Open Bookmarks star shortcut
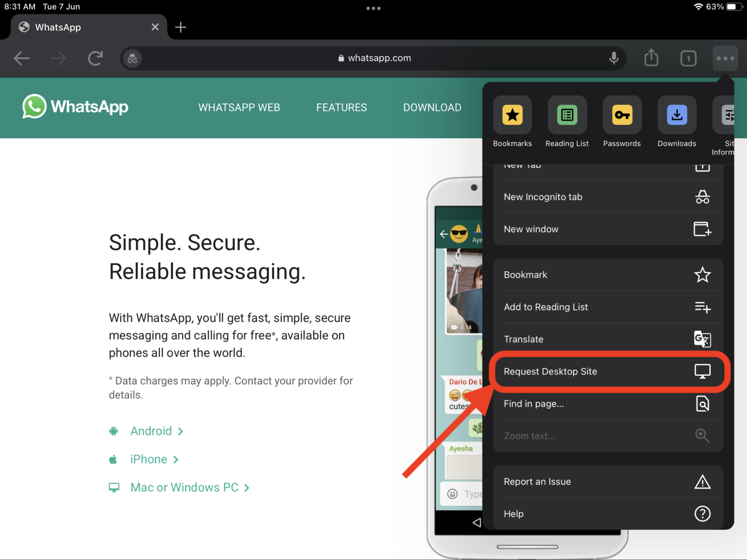Screen dimensions: 747x560 pyautogui.click(x=512, y=122)
